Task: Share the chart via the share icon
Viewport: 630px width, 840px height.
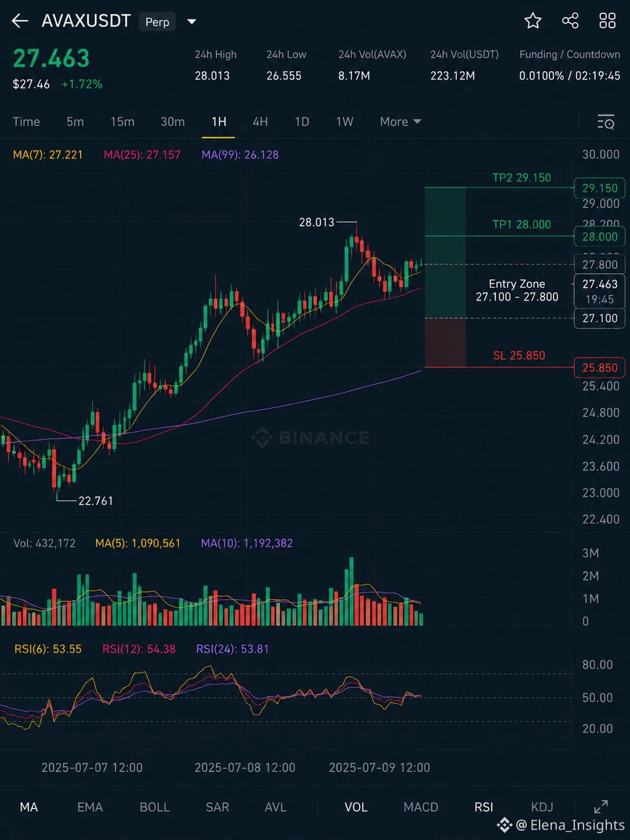Action: (x=570, y=21)
